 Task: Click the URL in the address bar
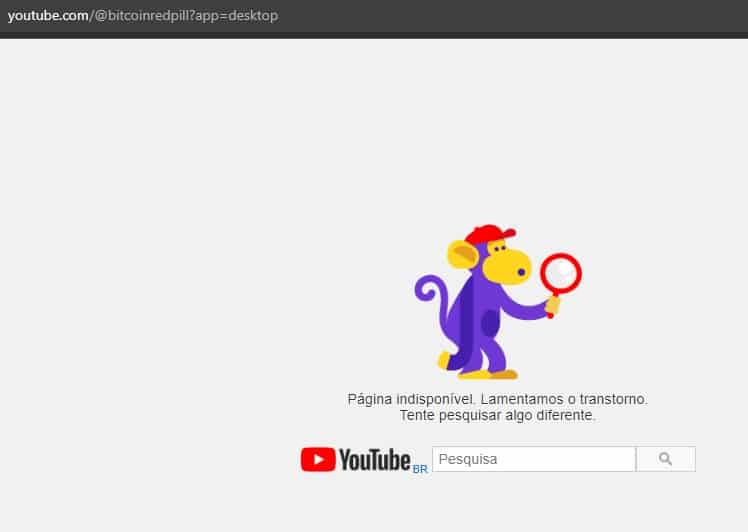click(x=143, y=16)
